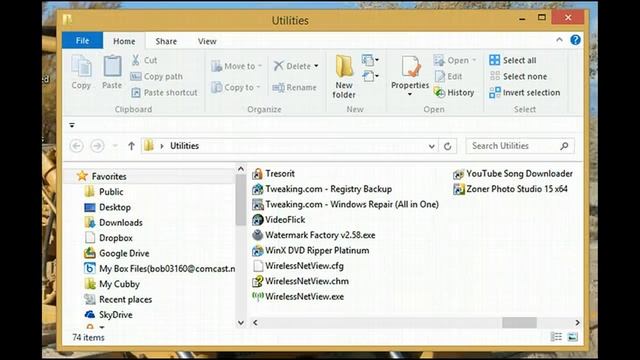Open the Recent locations dropdown arrow

(115, 146)
